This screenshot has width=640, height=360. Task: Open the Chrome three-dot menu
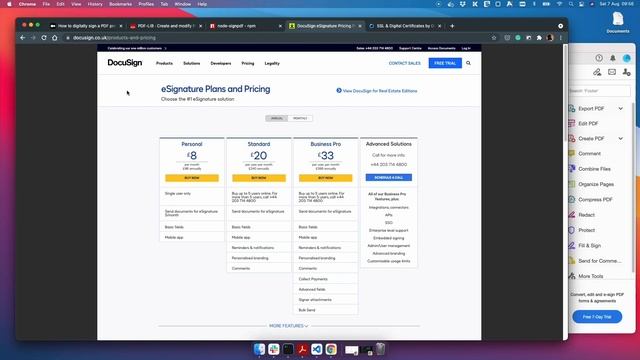coord(560,38)
